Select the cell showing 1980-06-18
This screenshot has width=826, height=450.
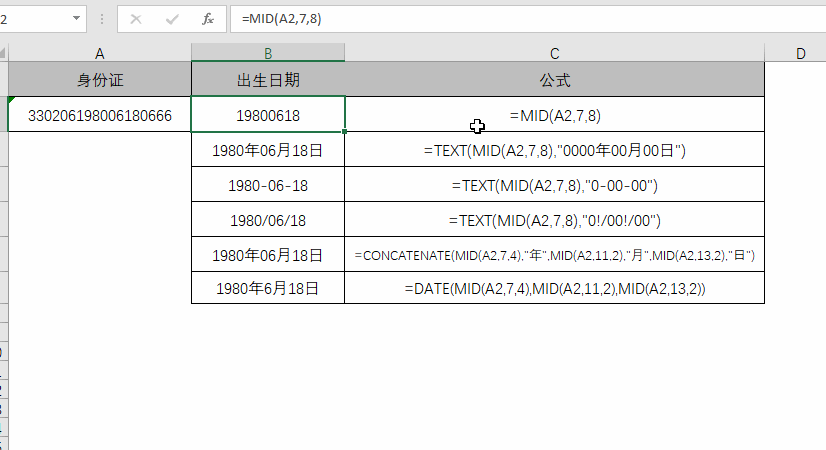(268, 185)
